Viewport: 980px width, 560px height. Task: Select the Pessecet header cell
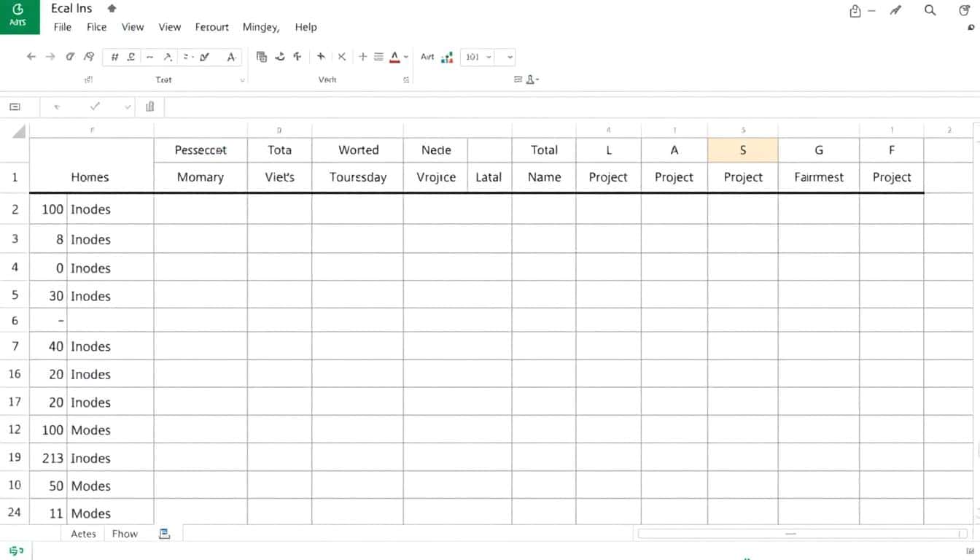[x=201, y=149]
